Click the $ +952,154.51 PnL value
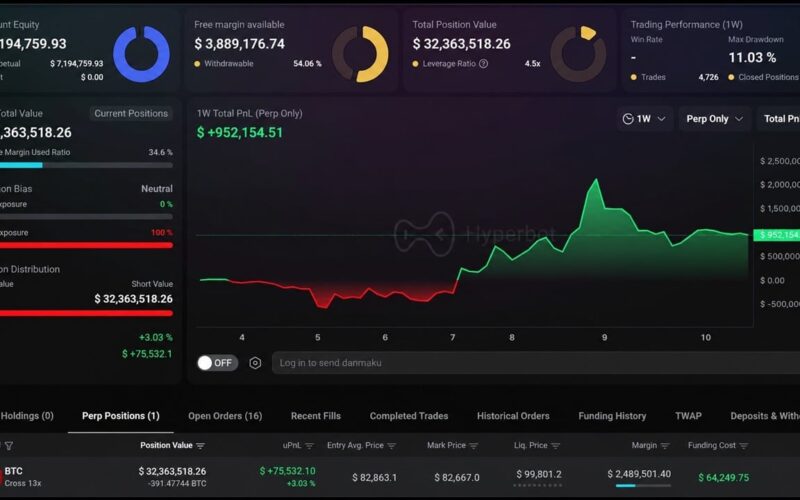The width and height of the screenshot is (800, 500). pyautogui.click(x=240, y=133)
